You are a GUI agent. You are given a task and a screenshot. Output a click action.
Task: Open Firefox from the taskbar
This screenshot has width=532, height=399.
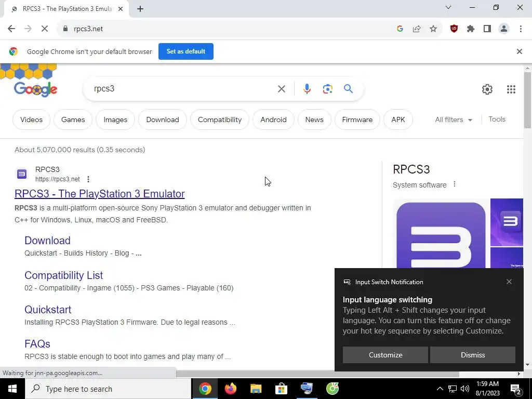(230, 389)
